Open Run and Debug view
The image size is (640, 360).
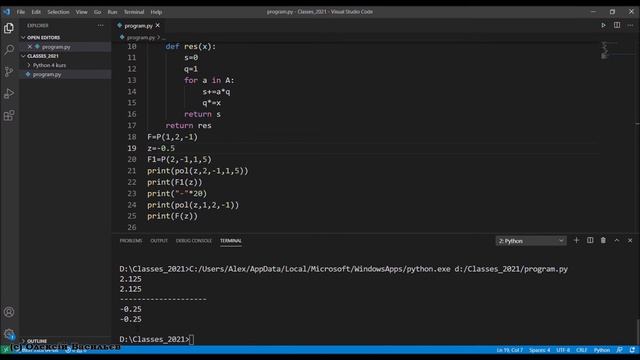pos(9,93)
